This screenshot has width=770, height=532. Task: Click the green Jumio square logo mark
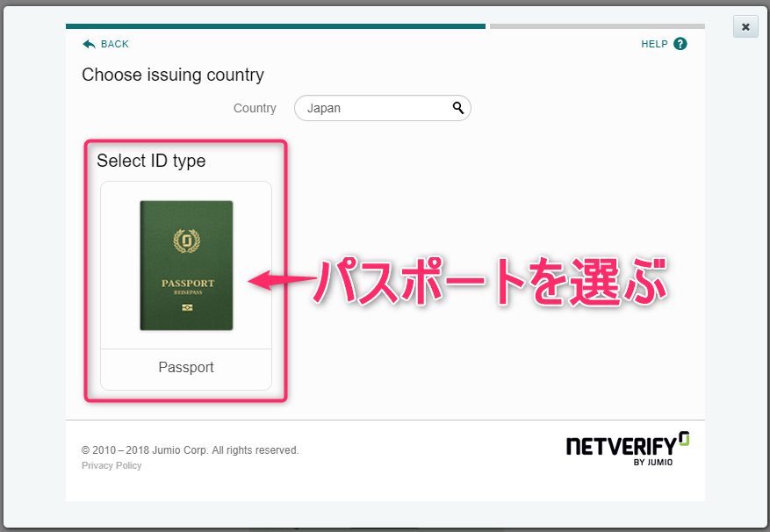pyautogui.click(x=684, y=438)
